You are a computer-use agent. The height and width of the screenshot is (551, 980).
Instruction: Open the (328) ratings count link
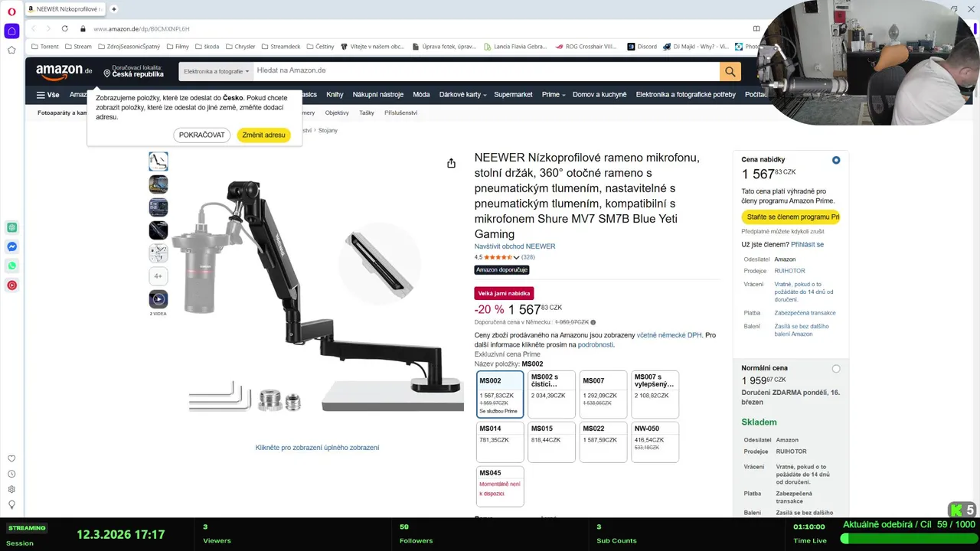pyautogui.click(x=528, y=258)
